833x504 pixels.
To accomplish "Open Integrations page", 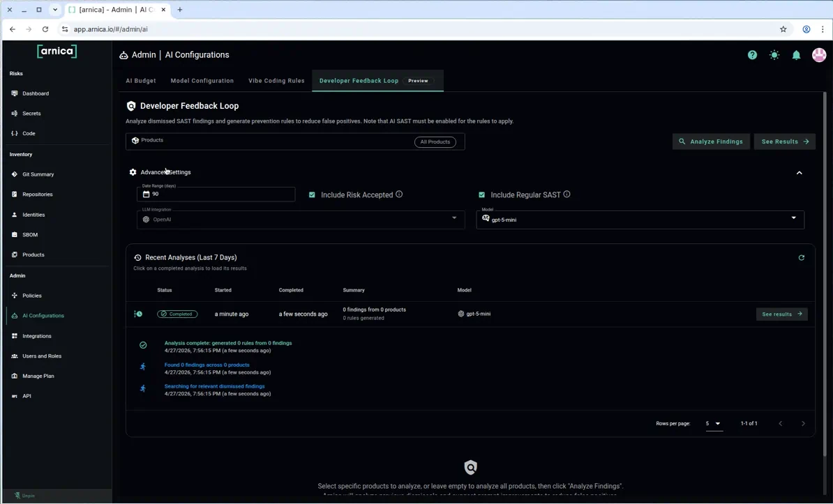I will 37,336.
